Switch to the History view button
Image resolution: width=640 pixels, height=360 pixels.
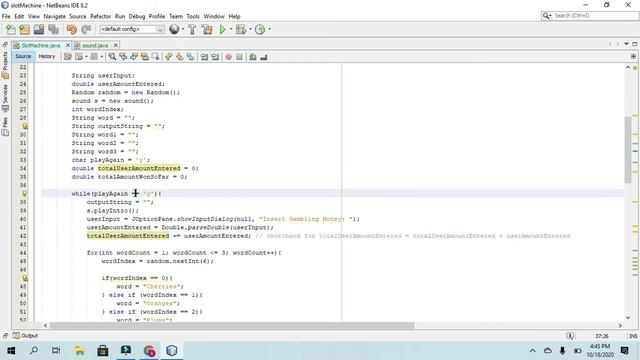coord(47,56)
